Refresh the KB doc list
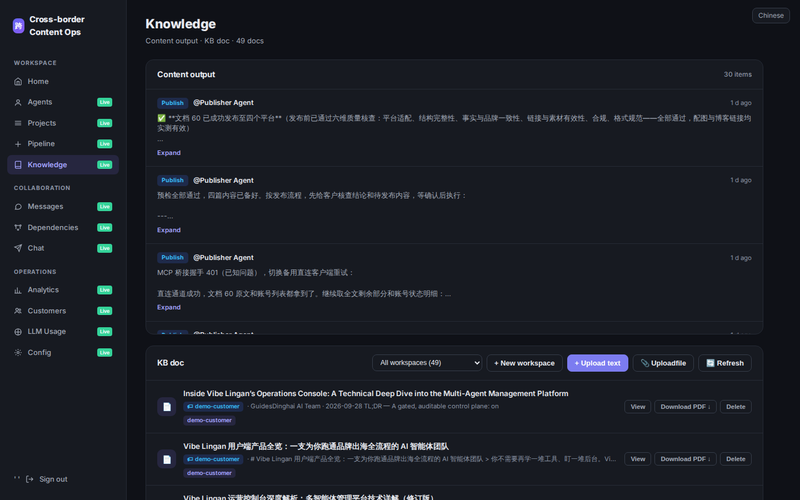The width and height of the screenshot is (800, 500). tap(724, 363)
